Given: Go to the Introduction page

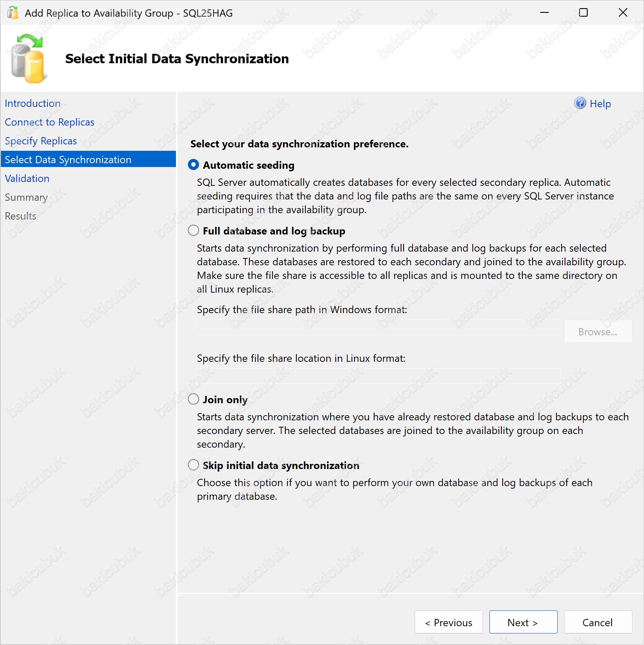Looking at the screenshot, I should point(32,103).
